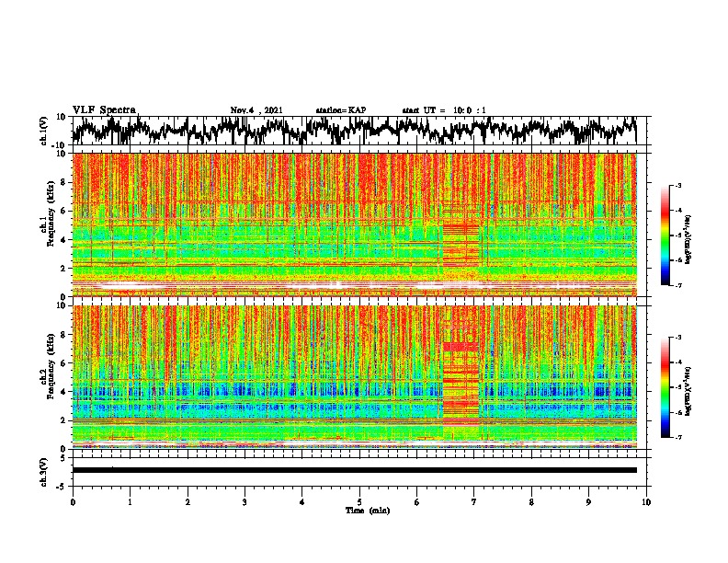
Task: Click the "Time (min)" x-axis label
Action: [368, 510]
